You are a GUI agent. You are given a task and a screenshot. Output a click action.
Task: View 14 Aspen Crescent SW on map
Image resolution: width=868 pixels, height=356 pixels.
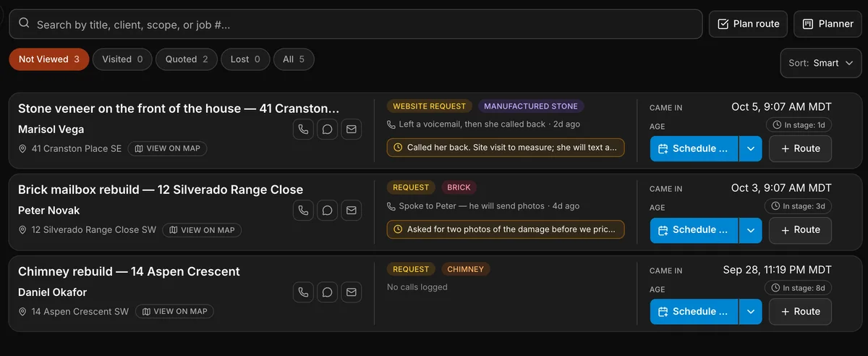pos(174,312)
